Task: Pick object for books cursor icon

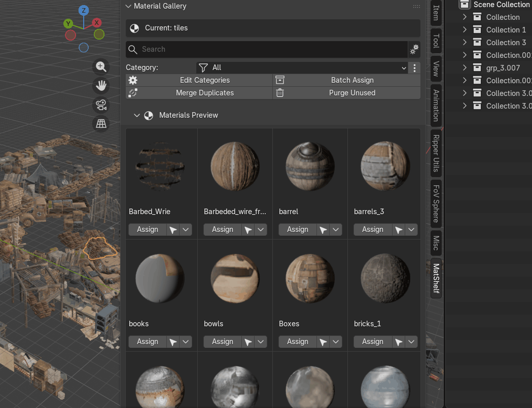Action: coord(173,342)
